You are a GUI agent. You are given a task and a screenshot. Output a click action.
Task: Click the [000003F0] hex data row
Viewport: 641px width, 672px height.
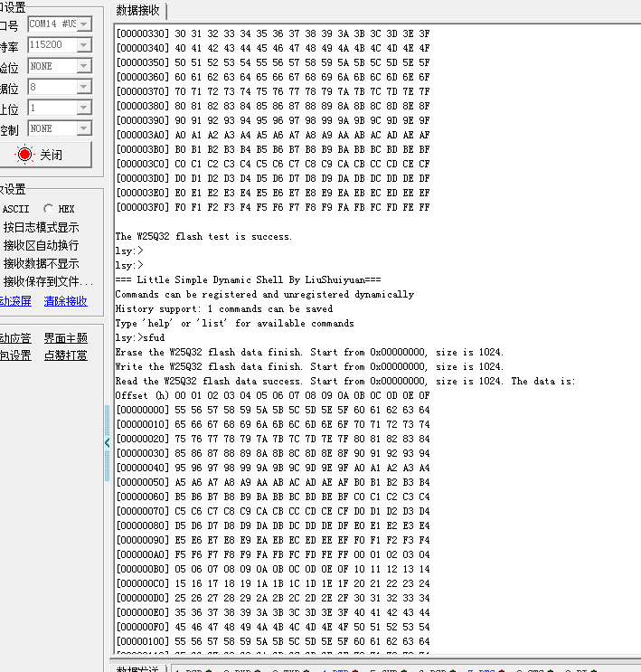click(x=273, y=207)
